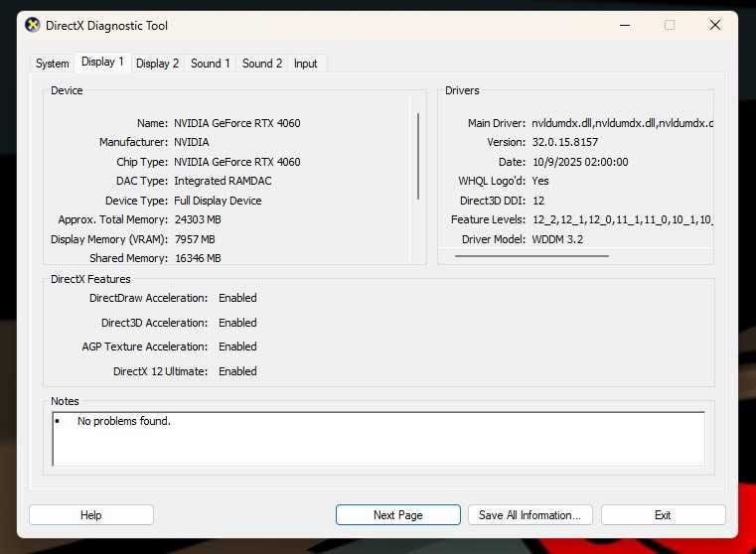Screen dimensions: 756x554
Task: Click the Driver Model label
Action: [x=493, y=239]
